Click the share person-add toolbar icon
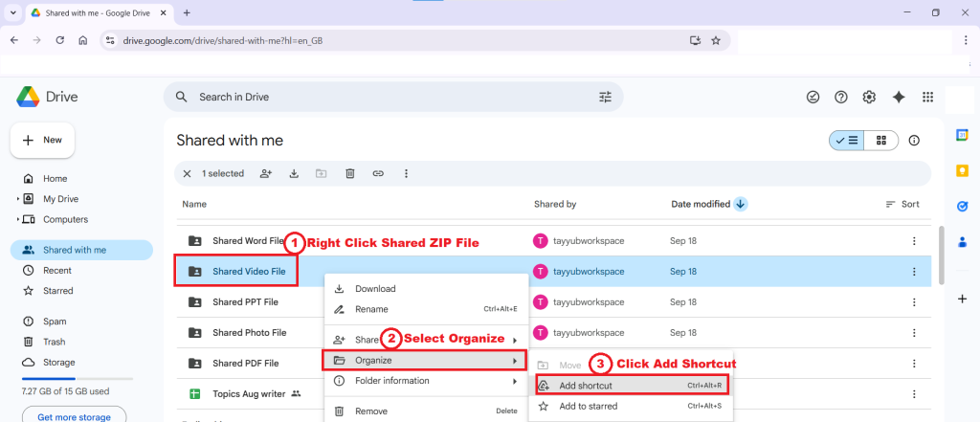This screenshot has width=980, height=422. [x=265, y=173]
